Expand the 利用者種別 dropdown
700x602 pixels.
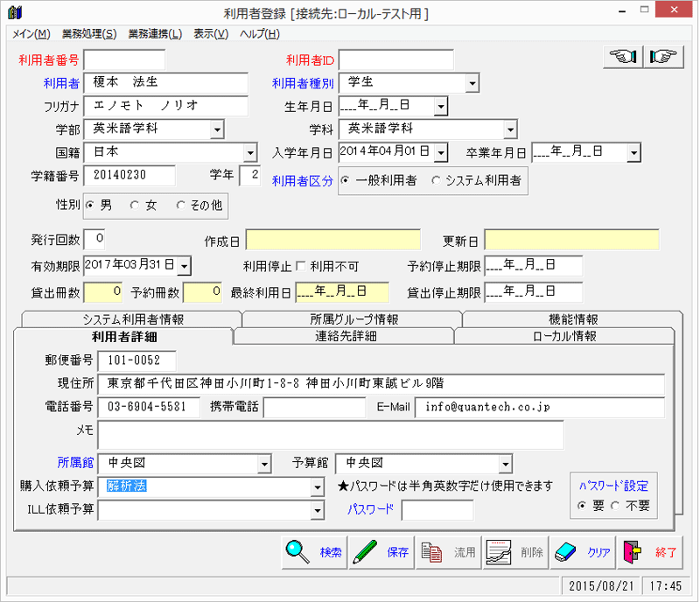coord(472,83)
